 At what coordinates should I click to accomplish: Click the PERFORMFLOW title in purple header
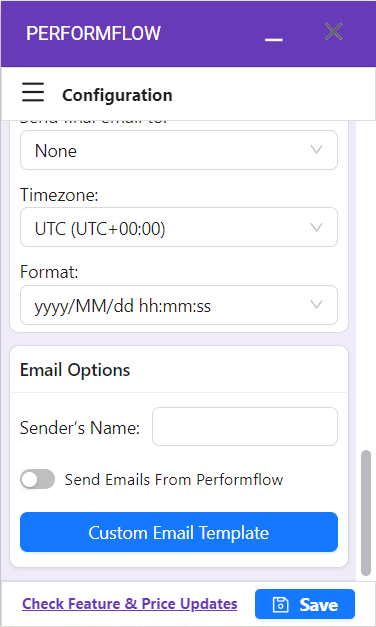pyautogui.click(x=93, y=33)
